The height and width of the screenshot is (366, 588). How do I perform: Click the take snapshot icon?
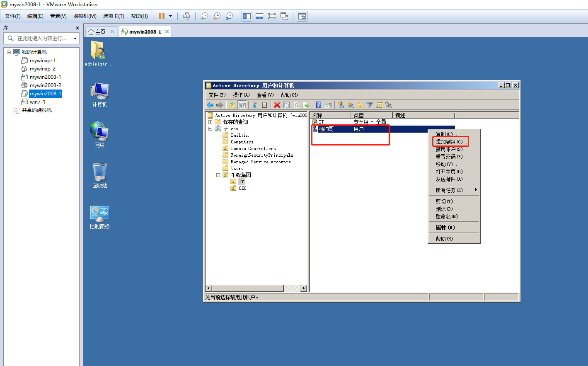coord(204,16)
